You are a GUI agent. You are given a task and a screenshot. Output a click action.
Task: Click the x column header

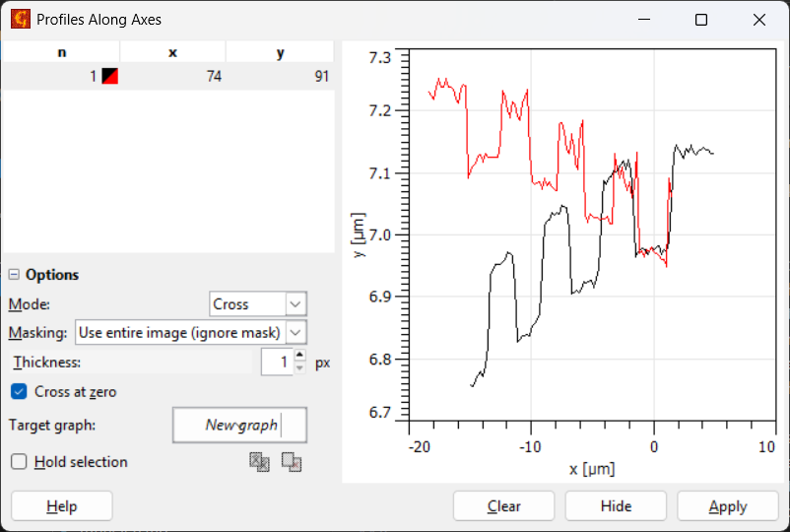[172, 52]
